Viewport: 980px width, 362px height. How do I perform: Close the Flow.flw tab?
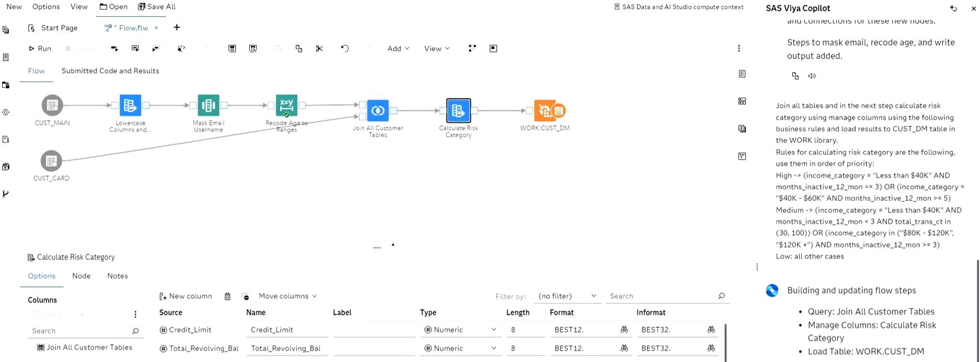[156, 28]
